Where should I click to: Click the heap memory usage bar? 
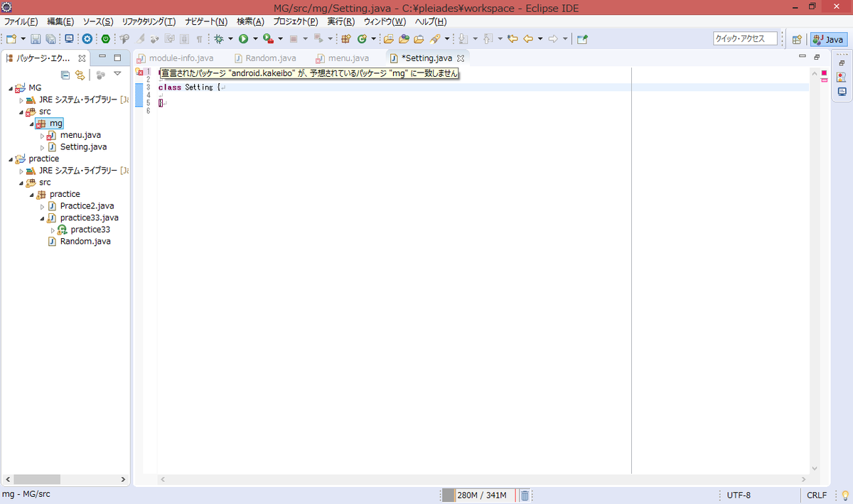pyautogui.click(x=480, y=495)
